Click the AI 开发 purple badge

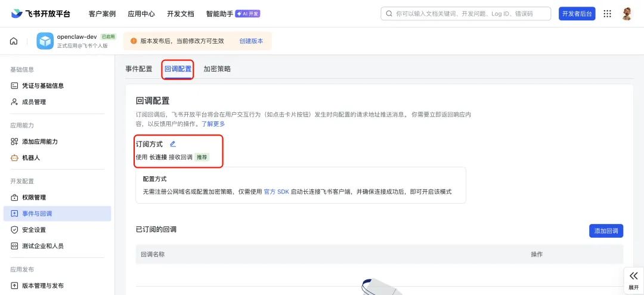click(247, 14)
